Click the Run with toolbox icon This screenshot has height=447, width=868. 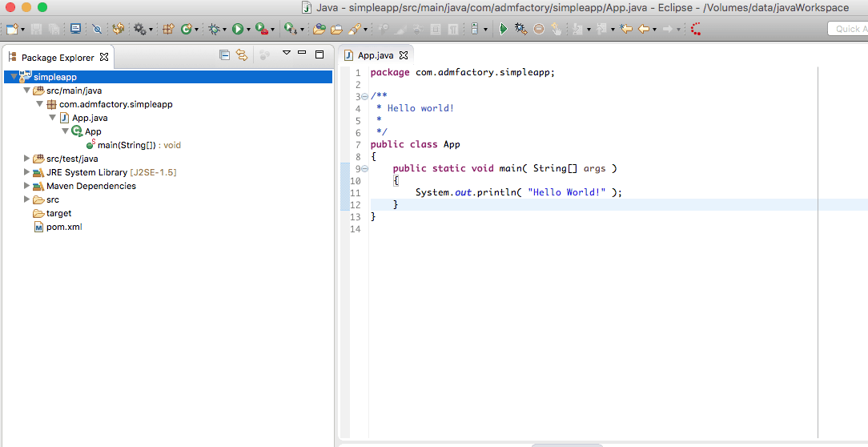262,29
